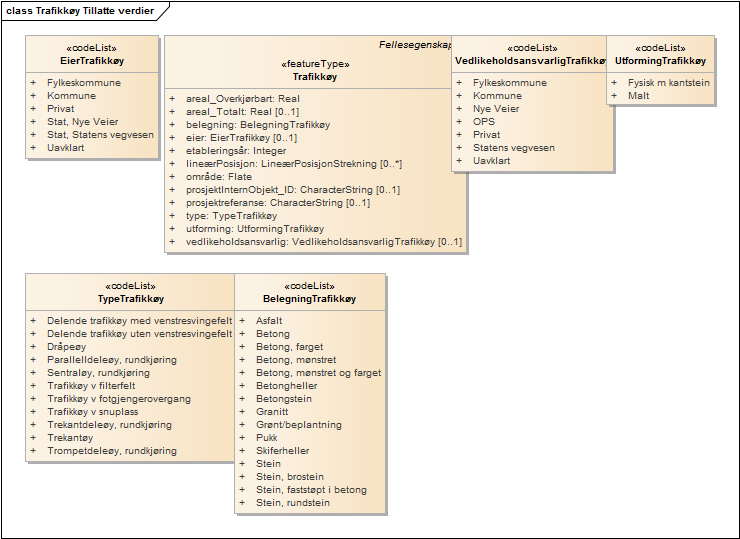This screenshot has width=740, height=539.
Task: Click the plus marker next to Dråpeøy
Action: (x=33, y=347)
